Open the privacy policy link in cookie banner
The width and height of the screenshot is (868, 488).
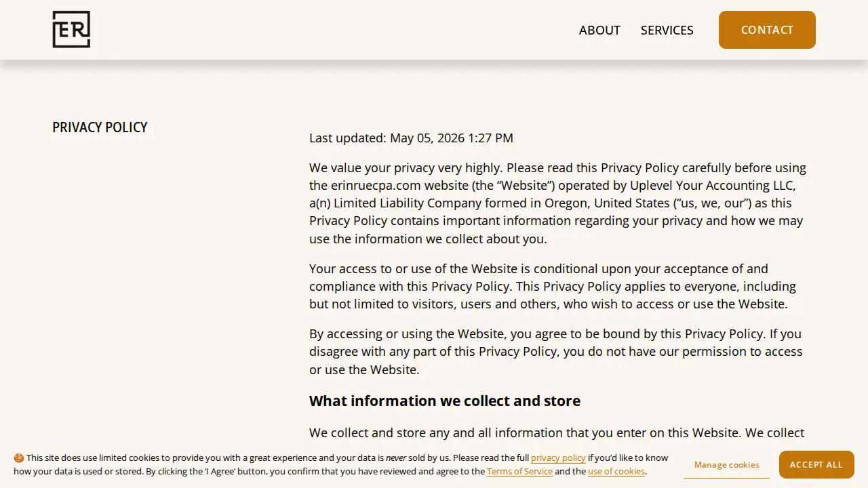tap(558, 458)
